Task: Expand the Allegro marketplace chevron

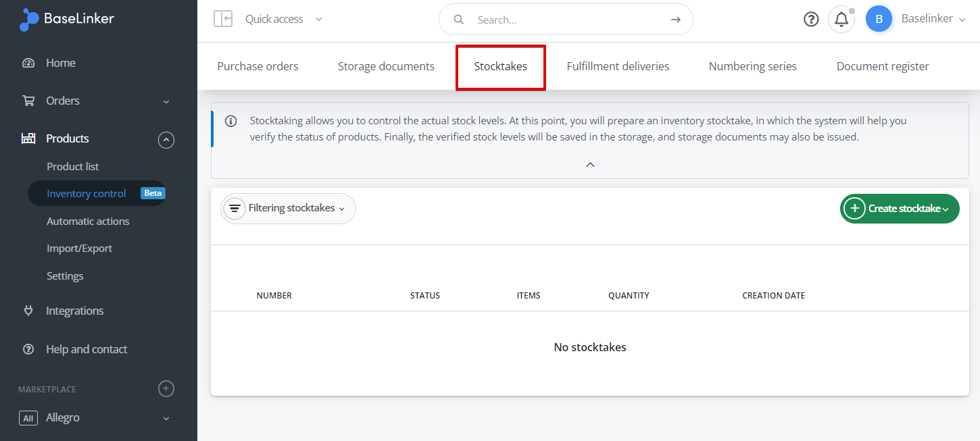Action: click(x=166, y=418)
